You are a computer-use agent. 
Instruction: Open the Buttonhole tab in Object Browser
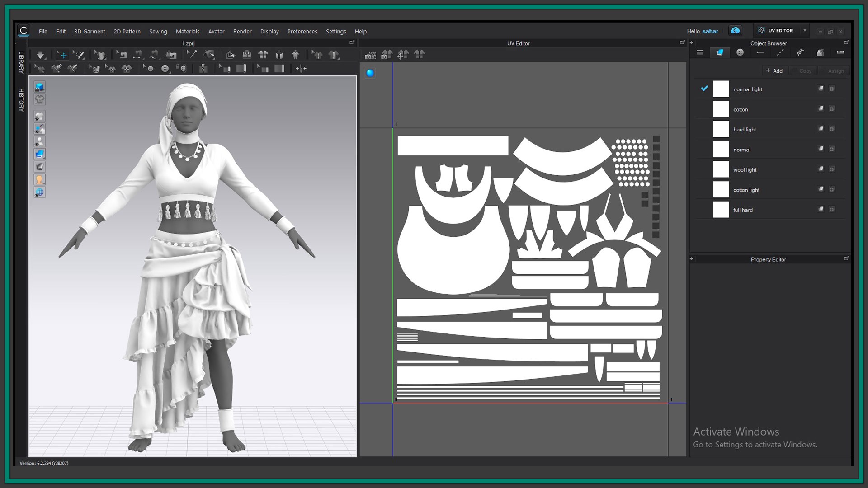coord(760,52)
